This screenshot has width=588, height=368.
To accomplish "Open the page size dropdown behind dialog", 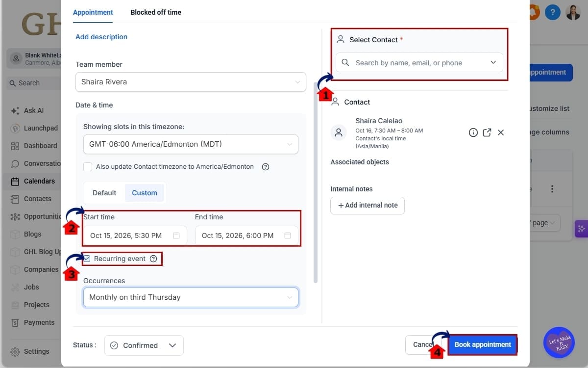I will 544,223.
